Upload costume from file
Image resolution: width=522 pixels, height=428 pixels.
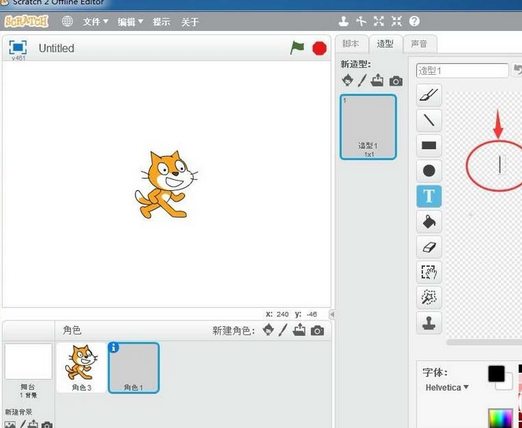click(x=377, y=80)
